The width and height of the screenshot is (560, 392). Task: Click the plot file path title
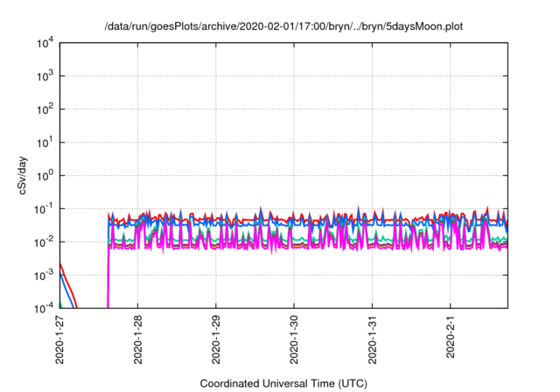283,26
